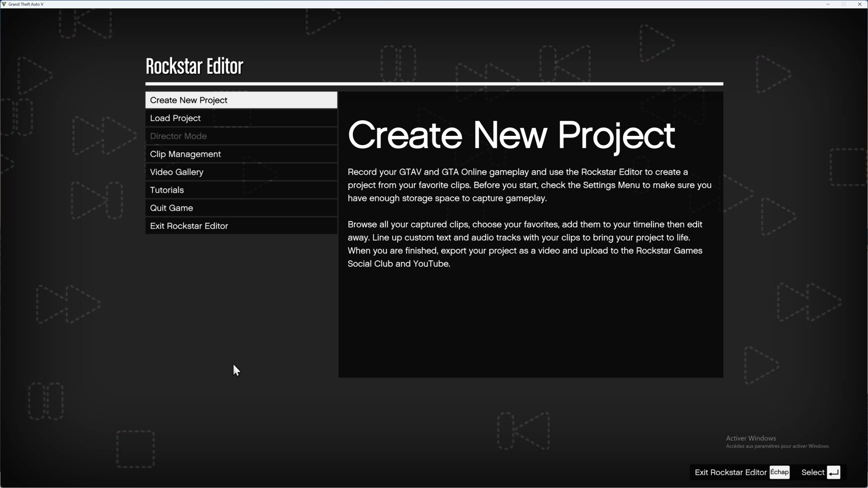Close the Grand Theft Auto V window
Image resolution: width=868 pixels, height=488 pixels.
860,4
